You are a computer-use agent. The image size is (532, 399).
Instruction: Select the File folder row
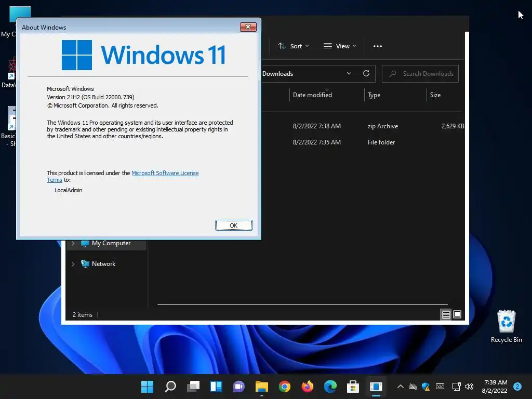tap(363, 142)
